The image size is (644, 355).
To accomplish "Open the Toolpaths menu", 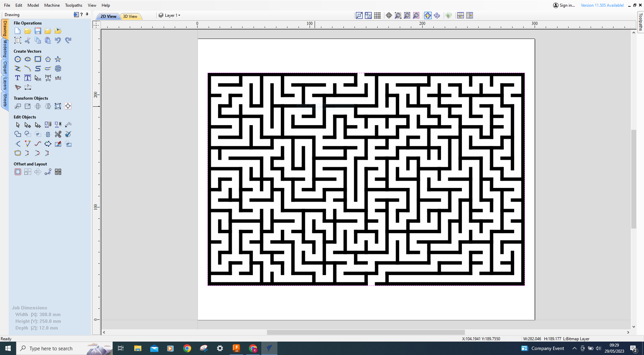I will point(73,5).
